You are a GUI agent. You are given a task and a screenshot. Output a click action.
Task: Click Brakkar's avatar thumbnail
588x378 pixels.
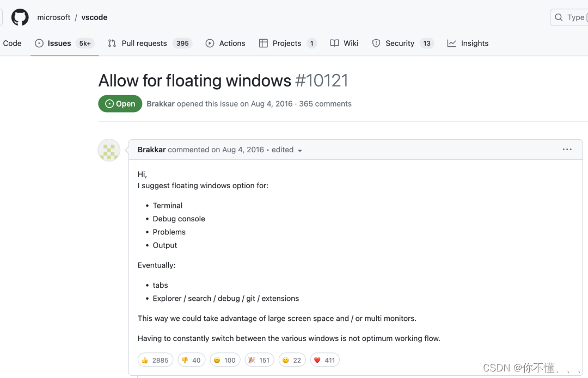pyautogui.click(x=109, y=151)
